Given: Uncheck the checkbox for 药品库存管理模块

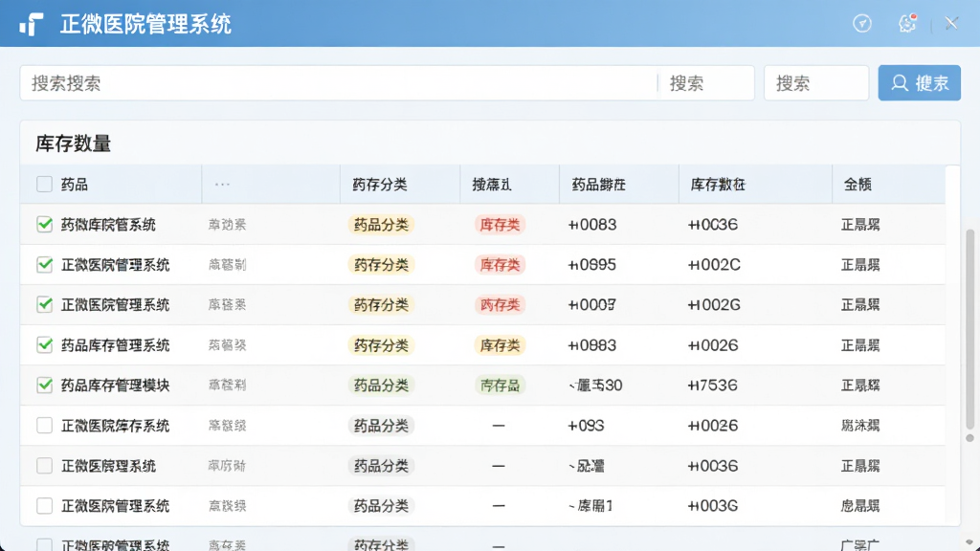Looking at the screenshot, I should (44, 385).
